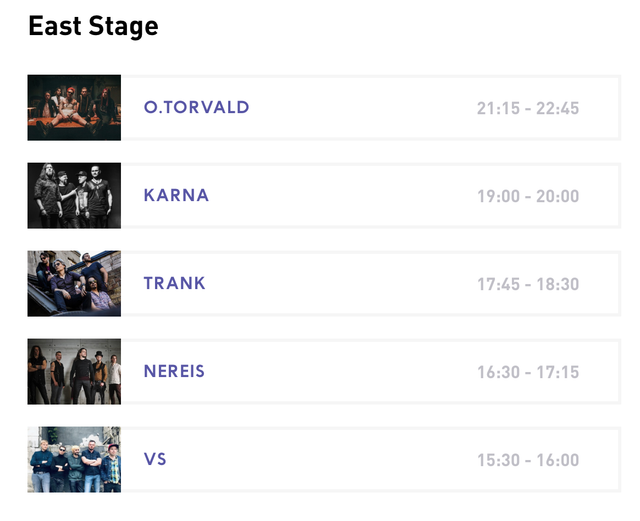Click the 15:30 - 16:00 time slot
640x521 pixels.
click(x=528, y=460)
